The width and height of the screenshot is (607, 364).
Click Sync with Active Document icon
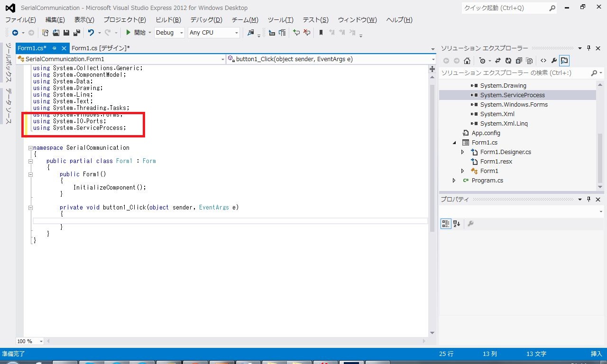click(x=498, y=61)
